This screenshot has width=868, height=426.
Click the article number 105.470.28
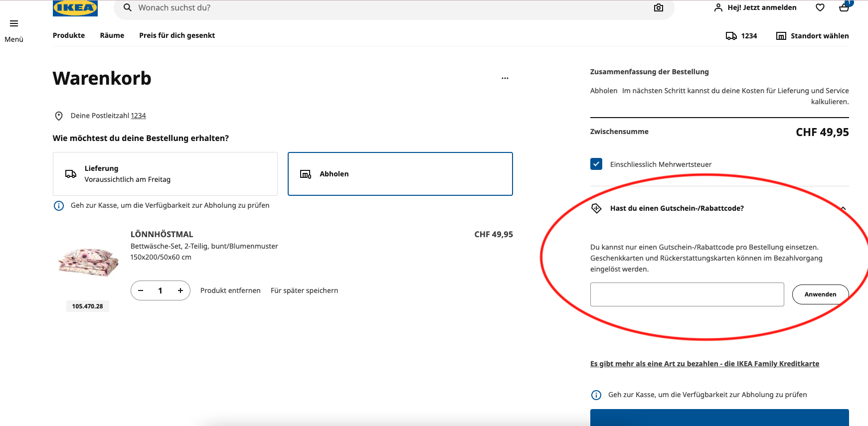tap(87, 306)
